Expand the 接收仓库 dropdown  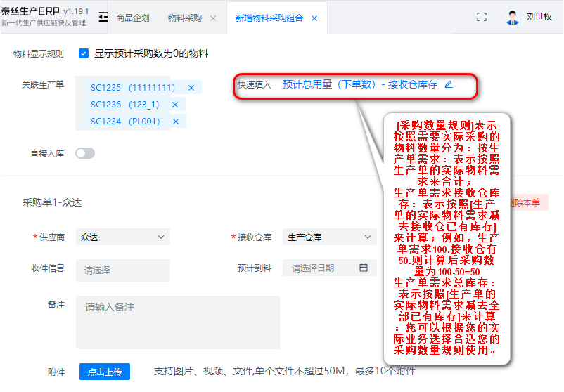(x=329, y=237)
